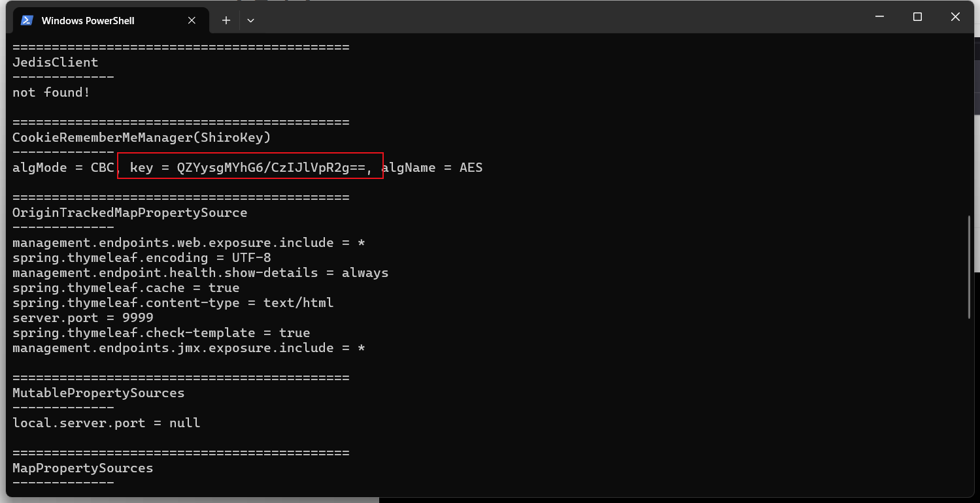Click the 'local.server.port = null' line

point(107,423)
